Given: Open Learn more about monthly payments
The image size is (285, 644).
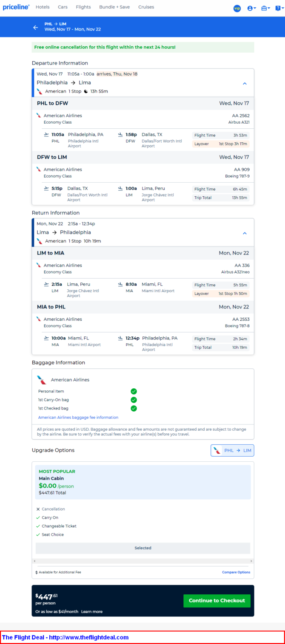Looking at the screenshot, I should tap(92, 612).
